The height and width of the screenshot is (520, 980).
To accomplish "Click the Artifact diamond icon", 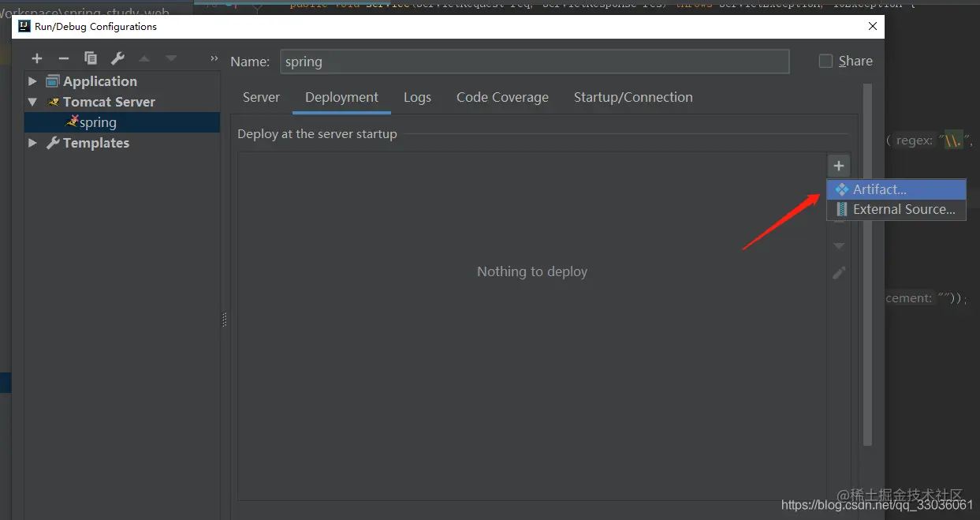I will tap(842, 189).
